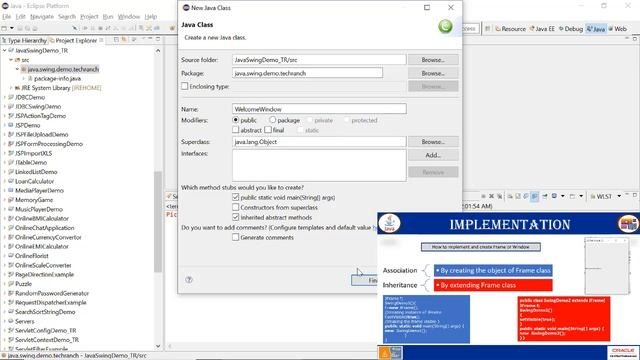The height and width of the screenshot is (360, 640).
Task: Toggle the Enclosing type checkbox
Action: click(x=184, y=86)
